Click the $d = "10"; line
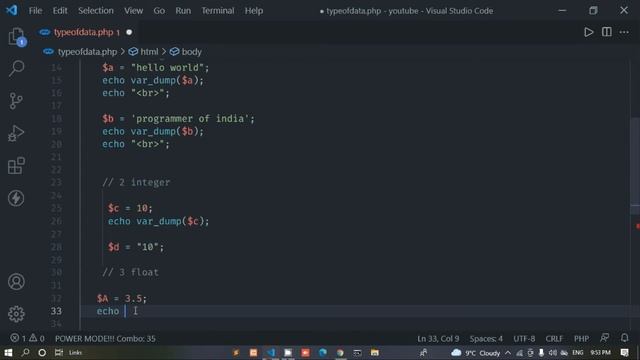Image resolution: width=640 pixels, height=360 pixels. pos(136,247)
